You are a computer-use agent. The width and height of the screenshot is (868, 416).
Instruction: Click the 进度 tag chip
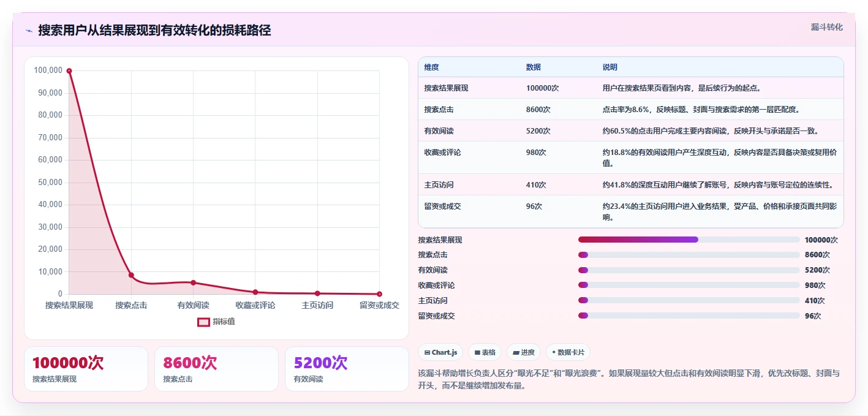[x=524, y=352]
